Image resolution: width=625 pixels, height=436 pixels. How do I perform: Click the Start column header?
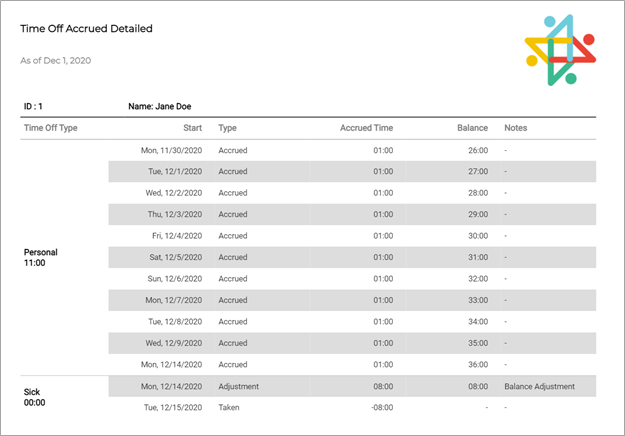click(193, 128)
